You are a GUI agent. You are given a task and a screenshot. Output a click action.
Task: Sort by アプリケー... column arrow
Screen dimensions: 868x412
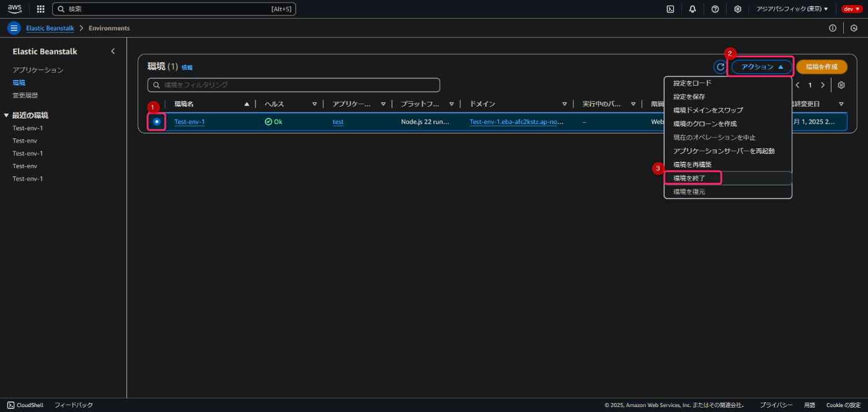383,104
